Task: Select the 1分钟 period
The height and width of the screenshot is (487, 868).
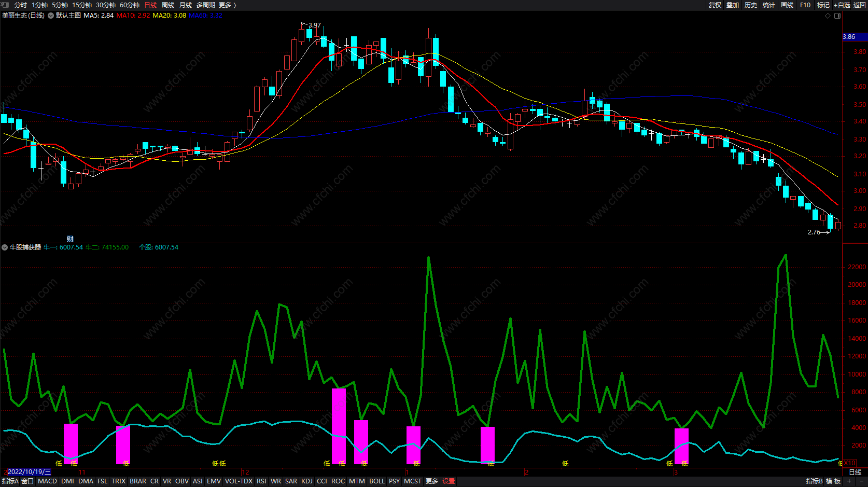Action: pos(39,5)
